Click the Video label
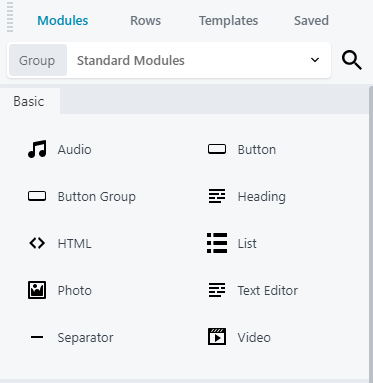The height and width of the screenshot is (383, 373). click(254, 338)
